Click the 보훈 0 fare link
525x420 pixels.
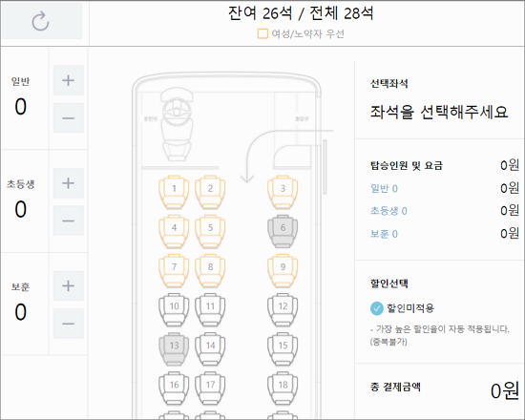pyautogui.click(x=384, y=234)
